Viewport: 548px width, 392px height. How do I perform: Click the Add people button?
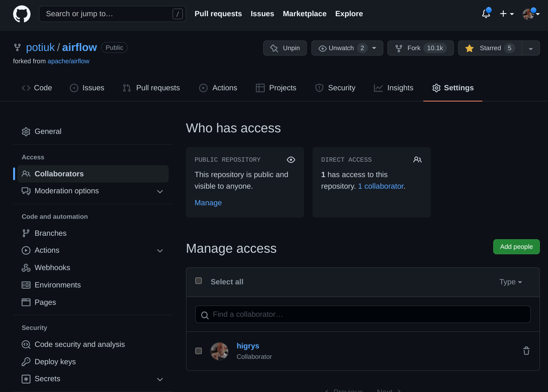coord(516,247)
